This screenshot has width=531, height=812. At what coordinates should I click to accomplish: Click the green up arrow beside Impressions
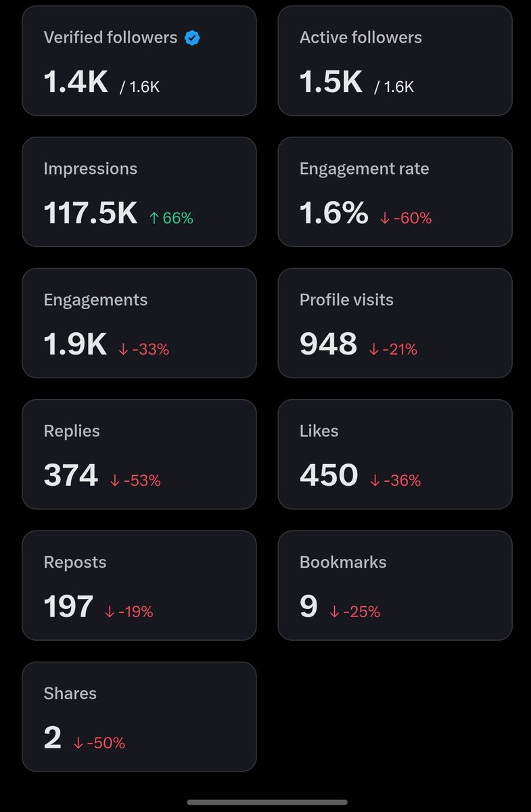154,218
